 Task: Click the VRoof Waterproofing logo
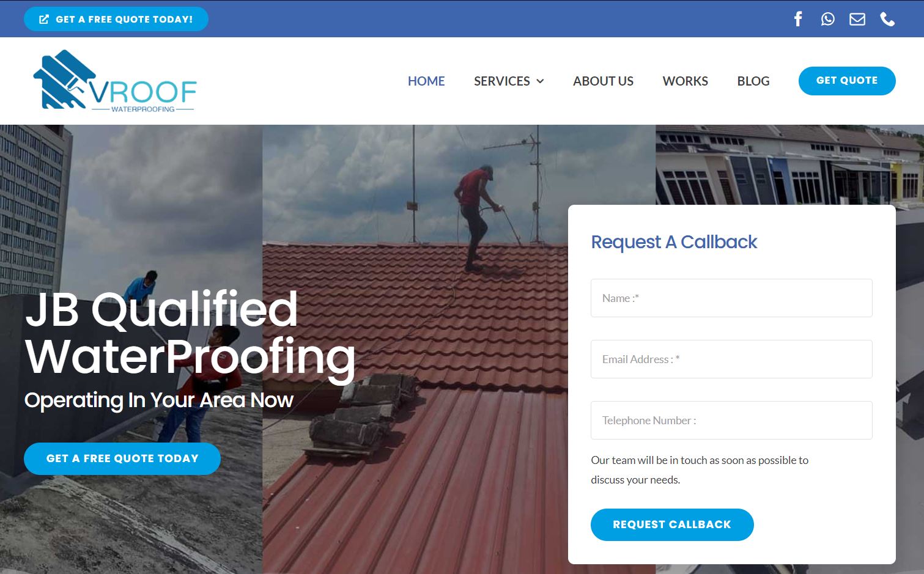coord(115,81)
